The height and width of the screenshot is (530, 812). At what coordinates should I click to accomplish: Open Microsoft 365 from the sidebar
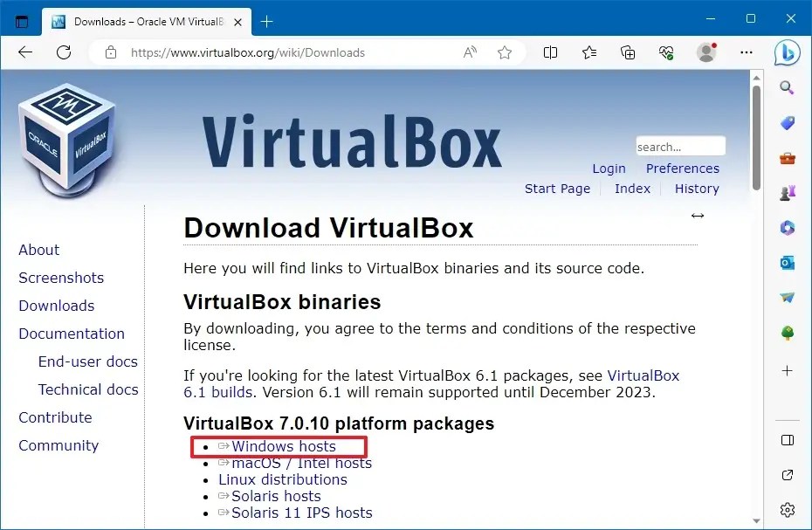tap(787, 227)
